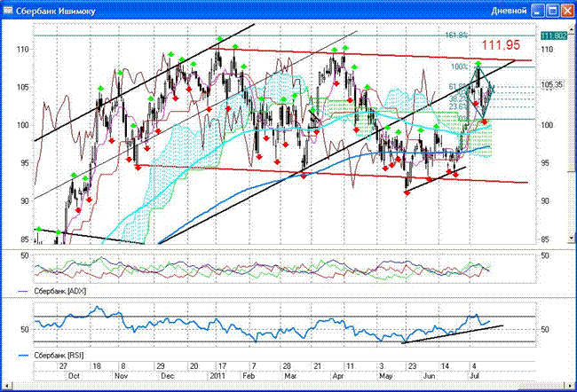
Task: Maximize the Сбербанк Ишимоку chart window
Action: (552, 11)
